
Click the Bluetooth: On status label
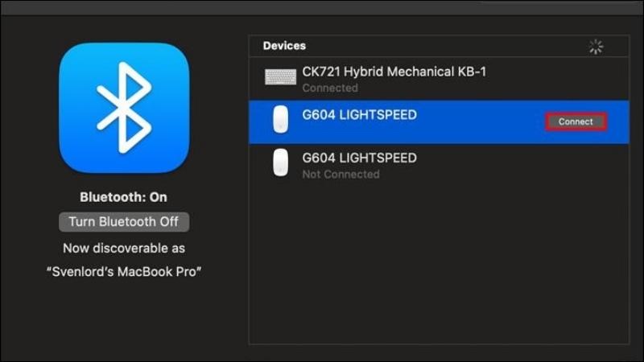click(123, 197)
